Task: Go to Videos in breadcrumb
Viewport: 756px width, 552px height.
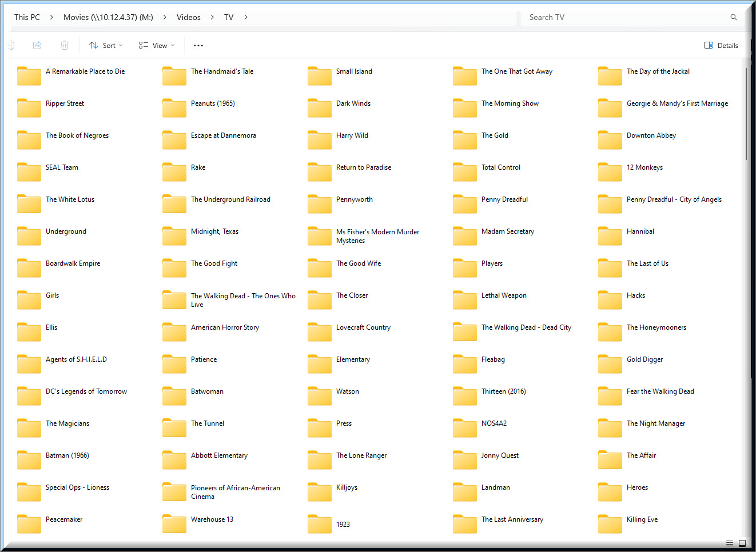Action: coord(189,17)
